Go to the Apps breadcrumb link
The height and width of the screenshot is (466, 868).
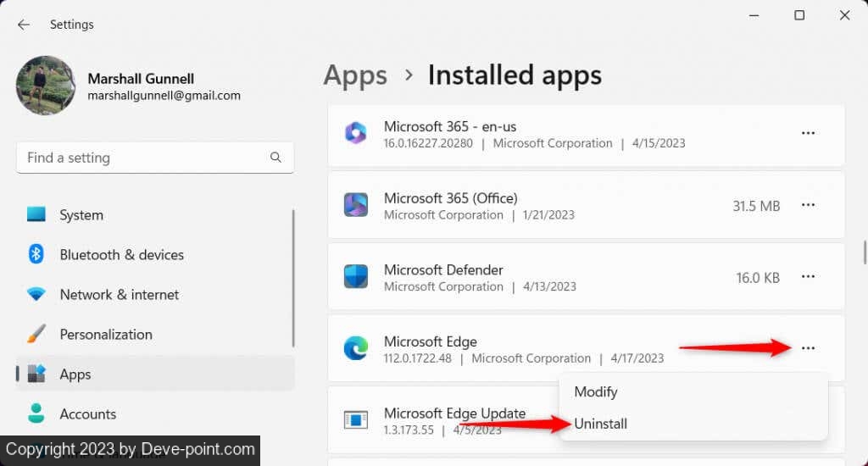click(355, 75)
